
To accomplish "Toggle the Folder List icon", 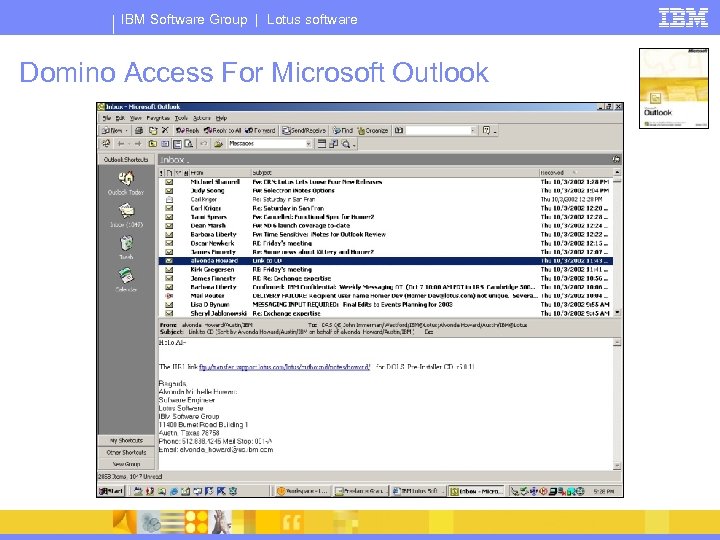I will coord(165,144).
